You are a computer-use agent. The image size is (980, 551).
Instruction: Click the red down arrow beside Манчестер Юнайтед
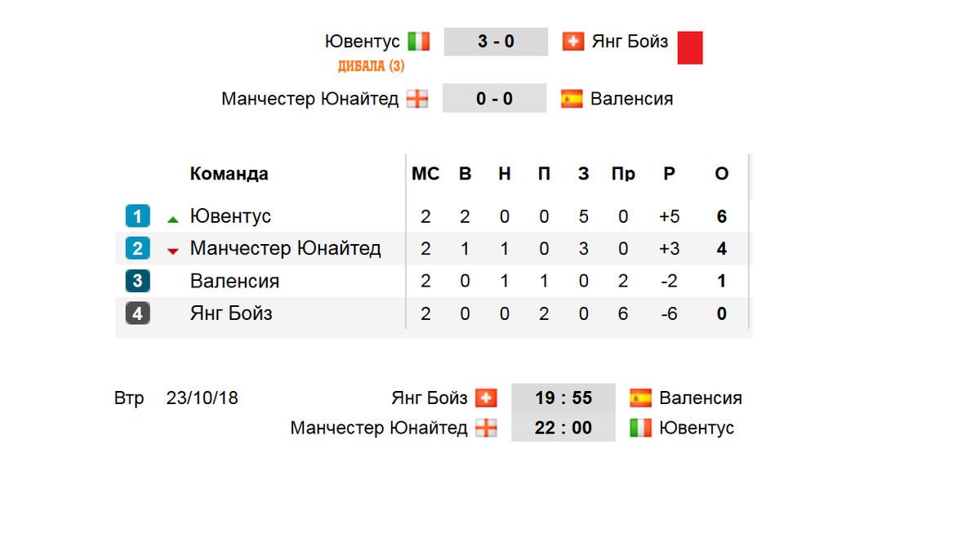coord(172,251)
